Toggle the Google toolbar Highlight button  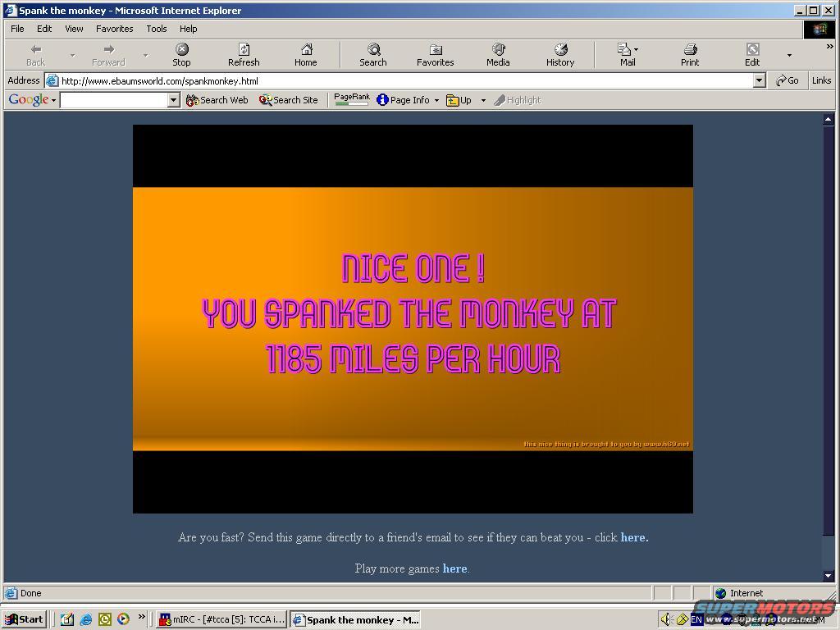(517, 100)
